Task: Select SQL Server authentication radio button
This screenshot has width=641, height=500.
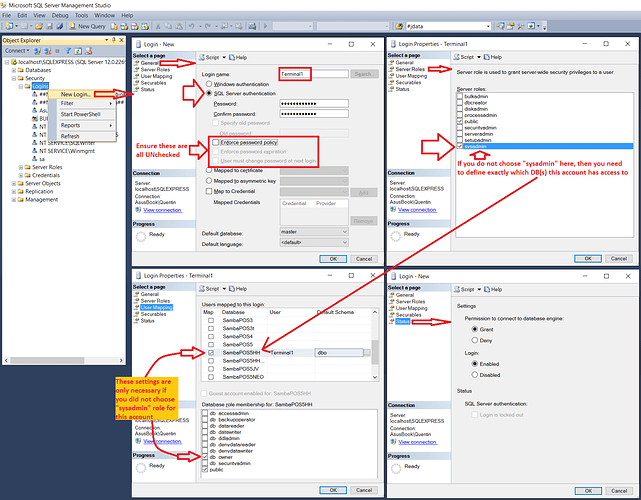Action: [x=209, y=94]
